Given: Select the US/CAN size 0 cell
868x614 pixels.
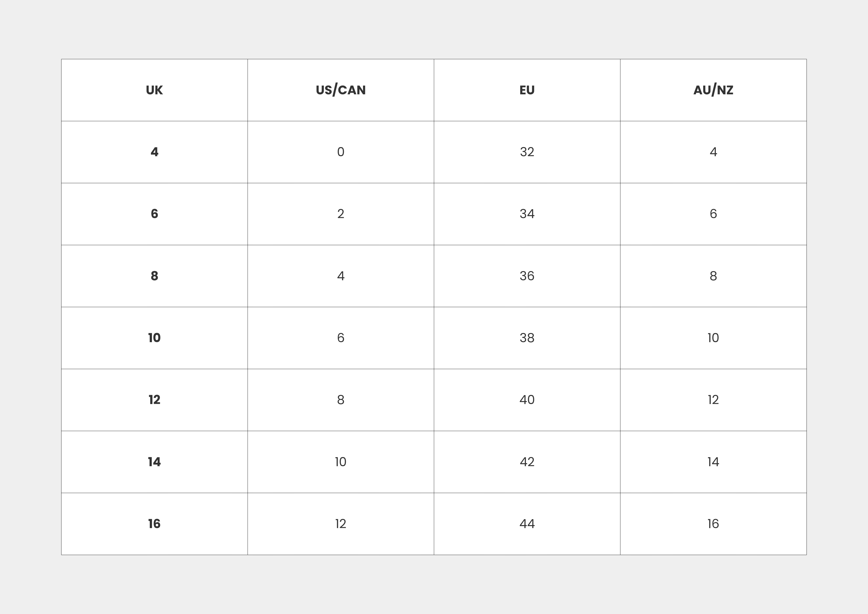Looking at the screenshot, I should (x=341, y=152).
